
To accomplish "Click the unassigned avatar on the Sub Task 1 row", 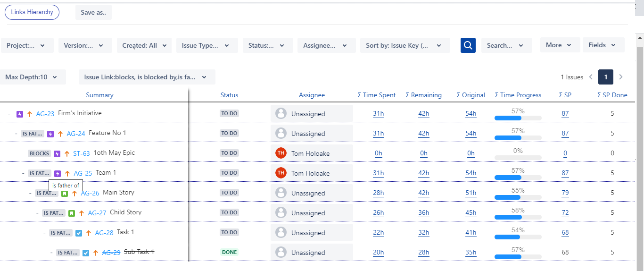I will (281, 252).
